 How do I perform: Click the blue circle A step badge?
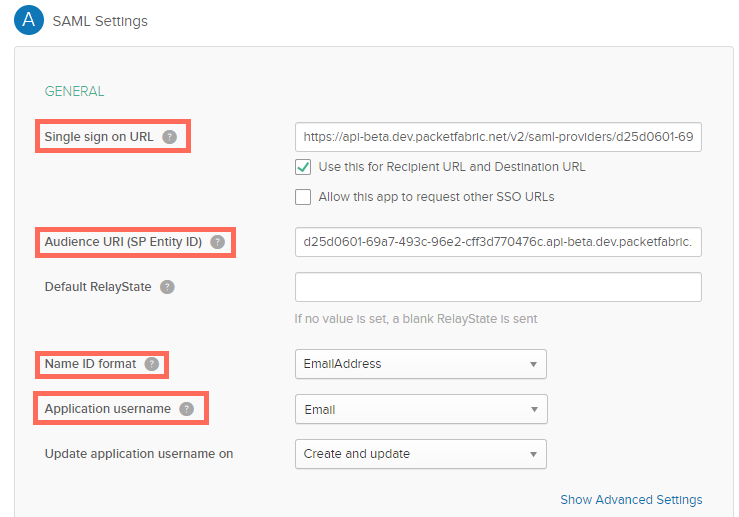(x=29, y=20)
